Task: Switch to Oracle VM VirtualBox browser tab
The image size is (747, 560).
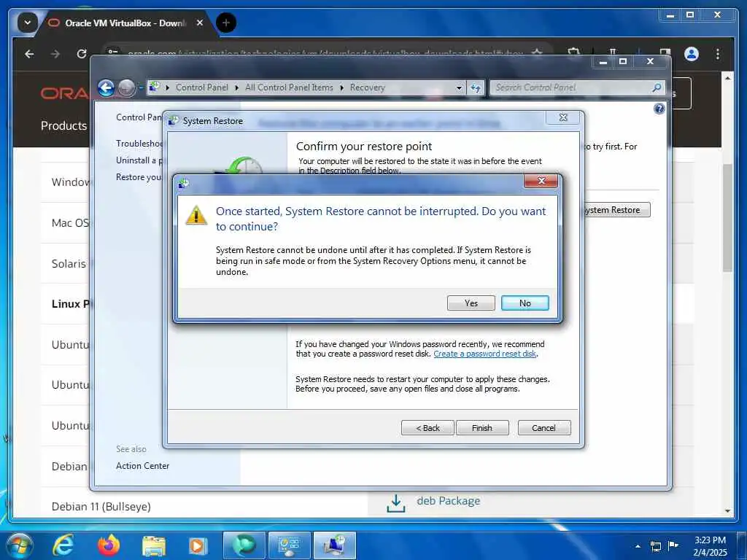Action: tap(125, 23)
